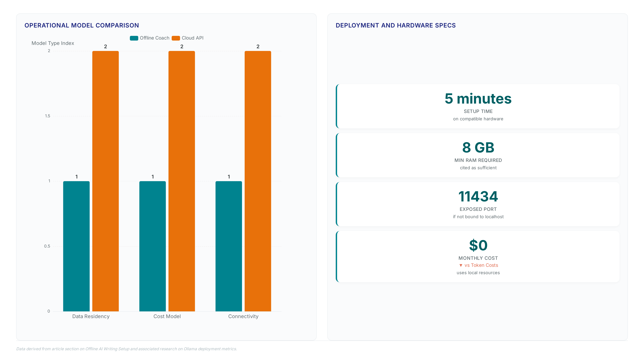Click the value label 2 above Connectivity bar
Viewport: 644px width, 362px height.
coord(258,46)
